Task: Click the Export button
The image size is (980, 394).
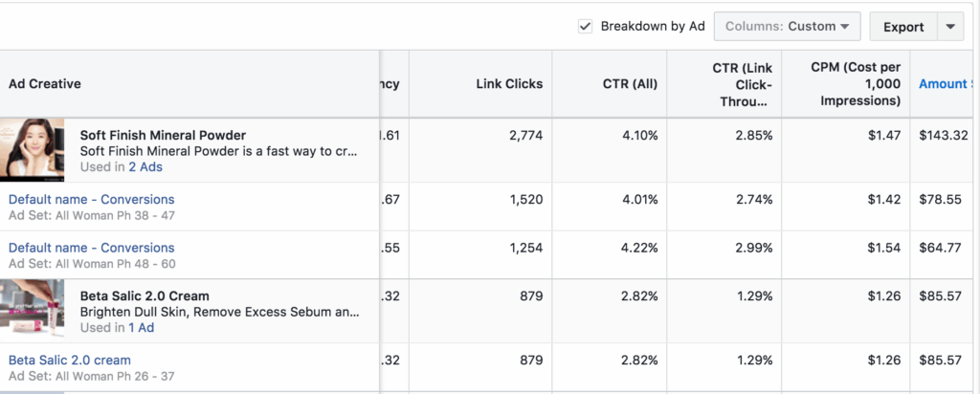Action: 902,27
